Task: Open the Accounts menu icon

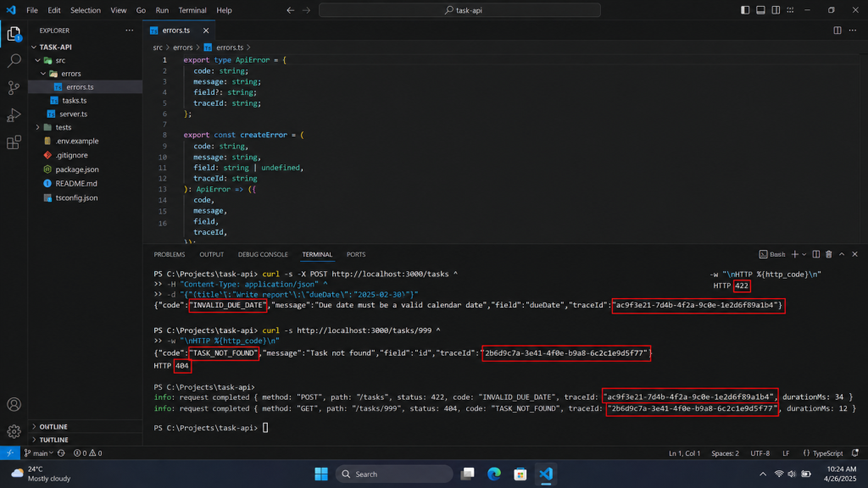Action: (x=14, y=404)
